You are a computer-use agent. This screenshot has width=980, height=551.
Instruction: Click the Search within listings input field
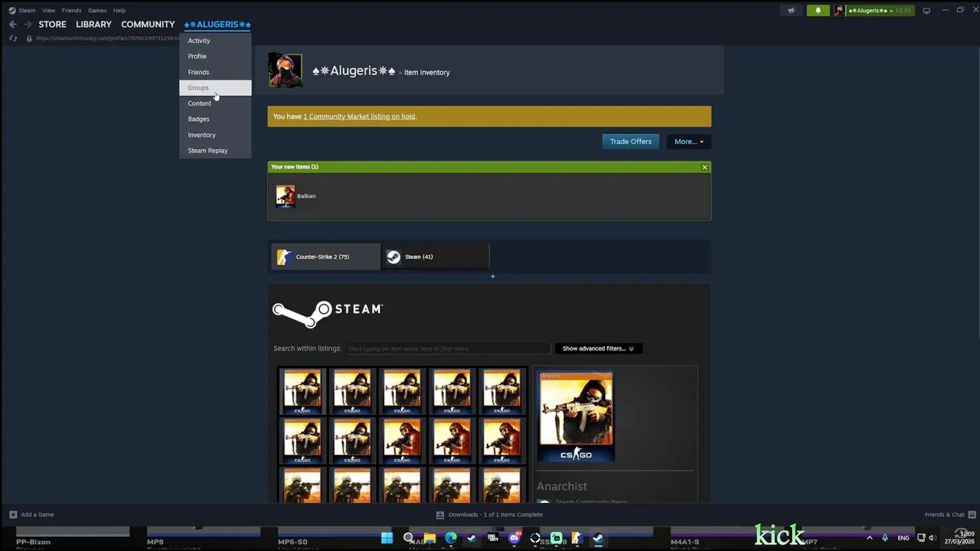[x=448, y=348]
